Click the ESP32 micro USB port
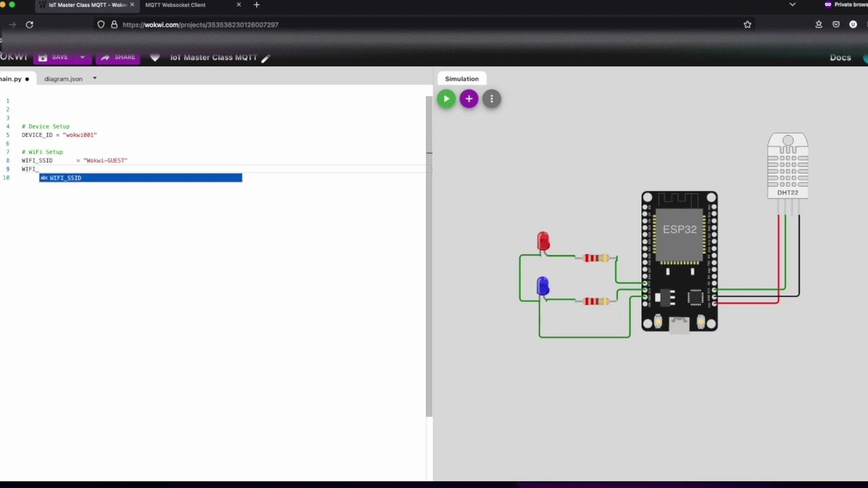Image resolution: width=868 pixels, height=488 pixels. tap(679, 325)
